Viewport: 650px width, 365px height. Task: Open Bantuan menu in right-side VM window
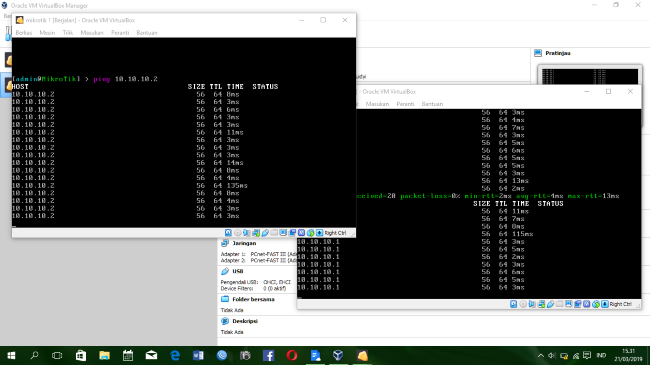[x=432, y=104]
